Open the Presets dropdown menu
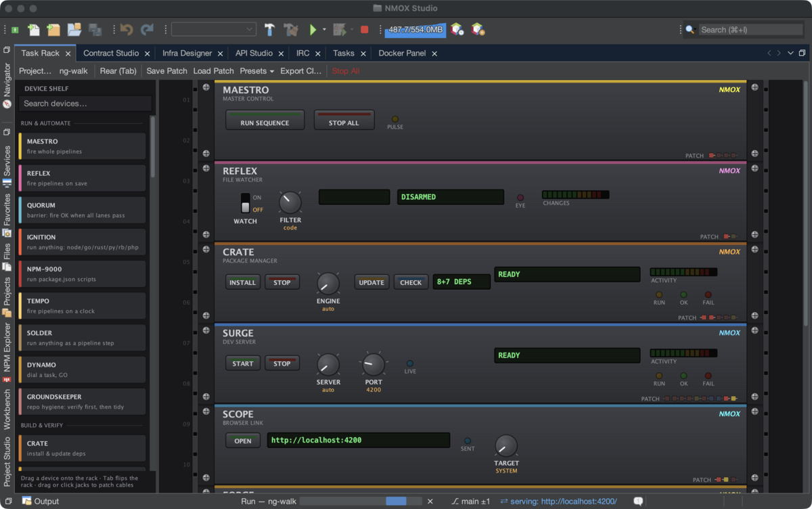 [x=257, y=71]
